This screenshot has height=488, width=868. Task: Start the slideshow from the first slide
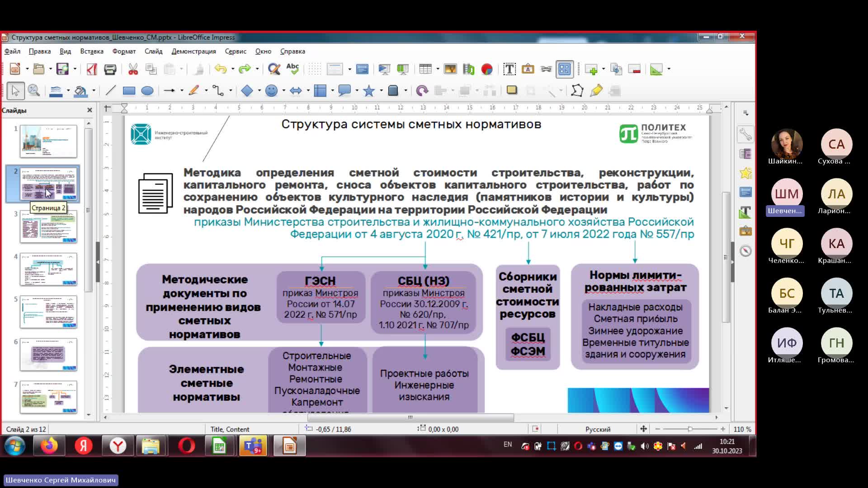tap(384, 69)
